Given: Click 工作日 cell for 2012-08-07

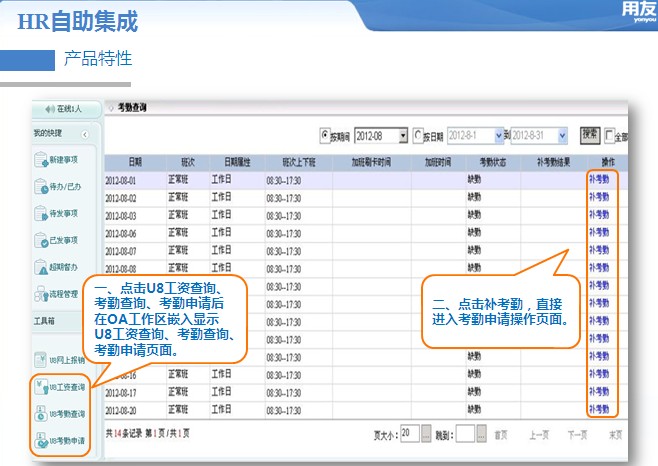Looking at the screenshot, I should (x=221, y=250).
